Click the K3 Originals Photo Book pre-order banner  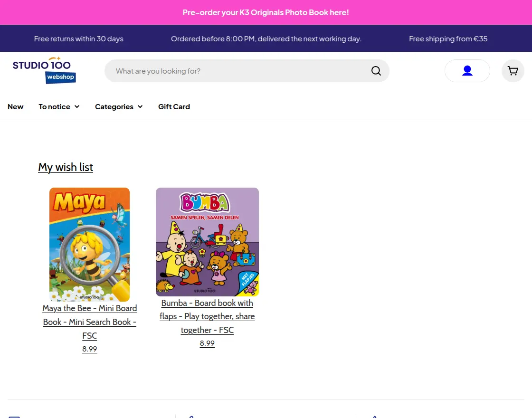pyautogui.click(x=266, y=12)
